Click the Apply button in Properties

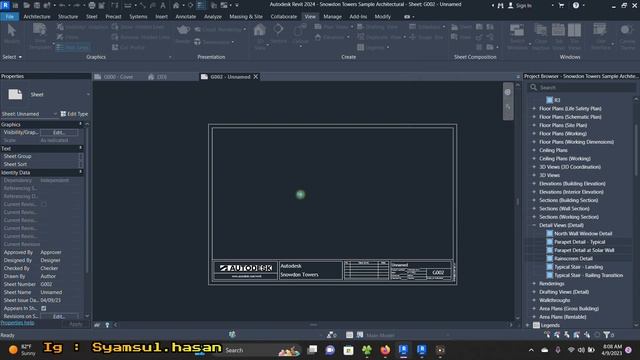[76, 324]
